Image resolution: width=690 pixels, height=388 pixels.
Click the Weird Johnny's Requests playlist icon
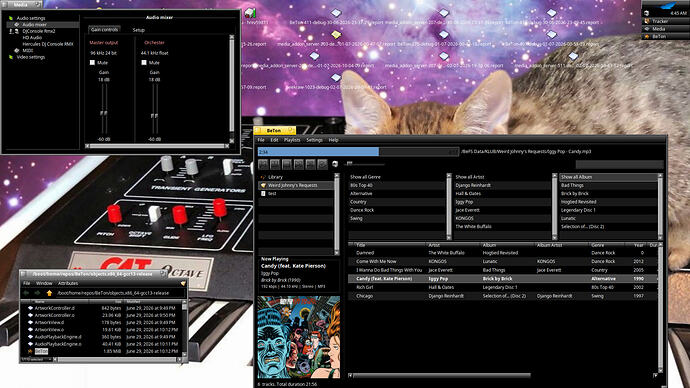pos(263,185)
